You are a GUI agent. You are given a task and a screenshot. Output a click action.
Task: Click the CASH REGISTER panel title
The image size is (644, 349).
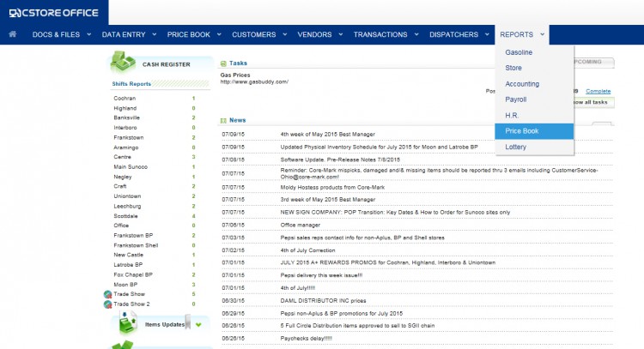166,64
